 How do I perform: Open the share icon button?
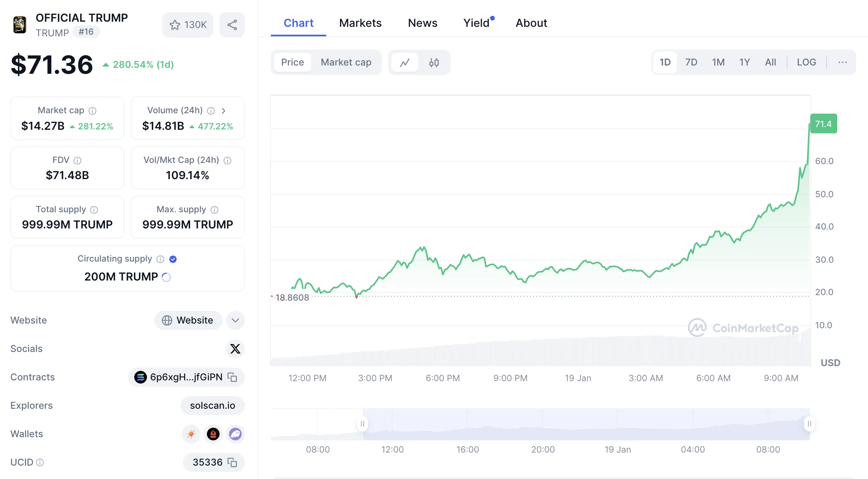[x=232, y=25]
